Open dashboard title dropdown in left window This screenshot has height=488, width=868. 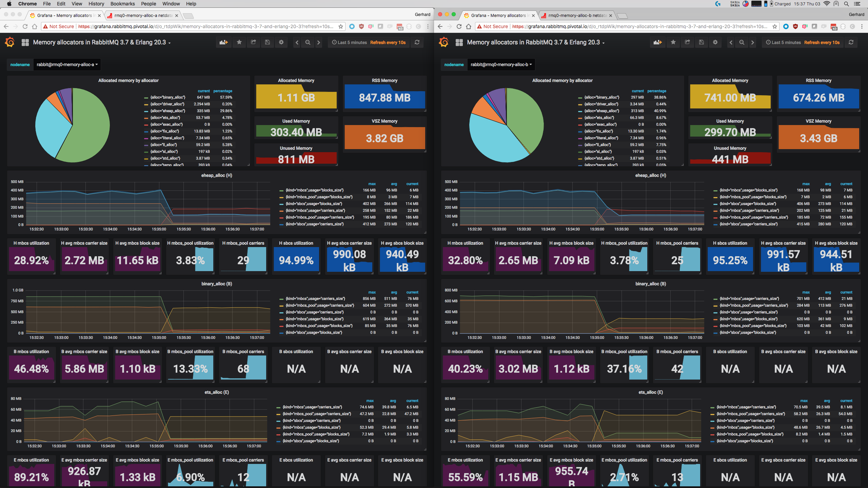tap(102, 42)
